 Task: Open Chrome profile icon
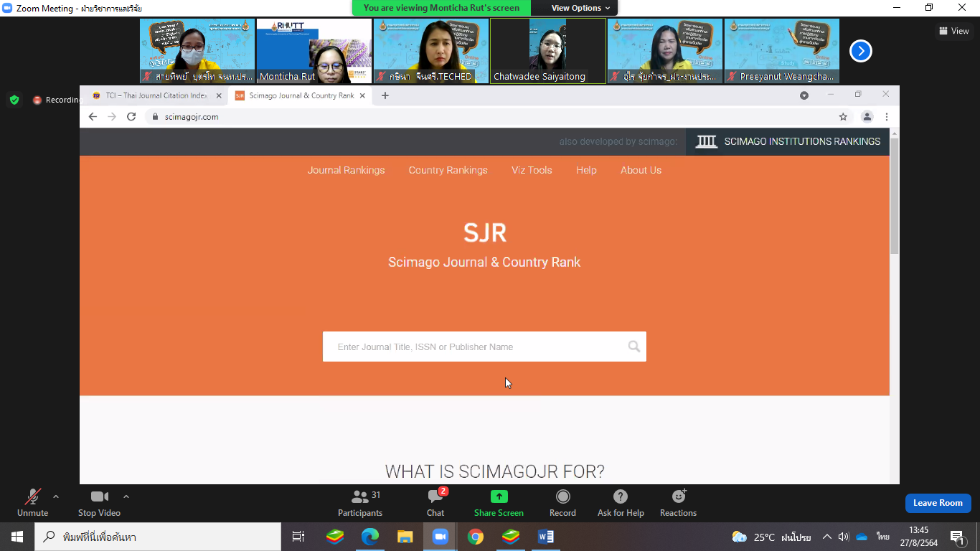[x=867, y=117]
